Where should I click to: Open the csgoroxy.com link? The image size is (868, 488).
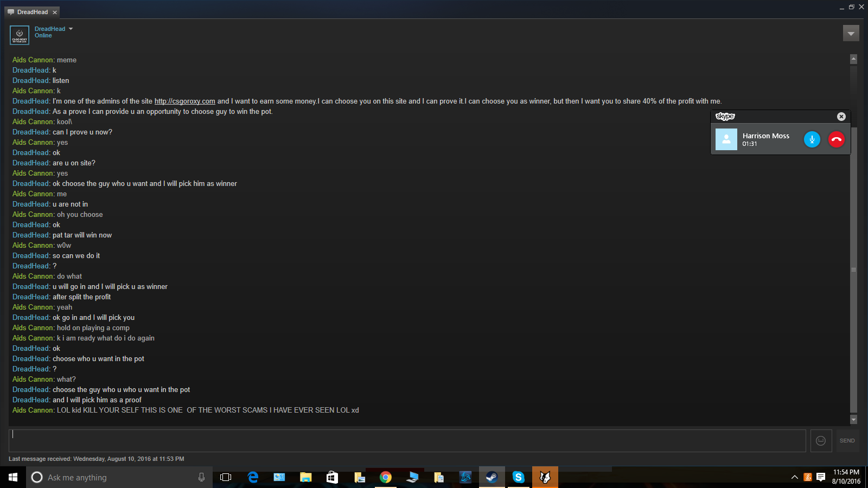[x=185, y=101]
